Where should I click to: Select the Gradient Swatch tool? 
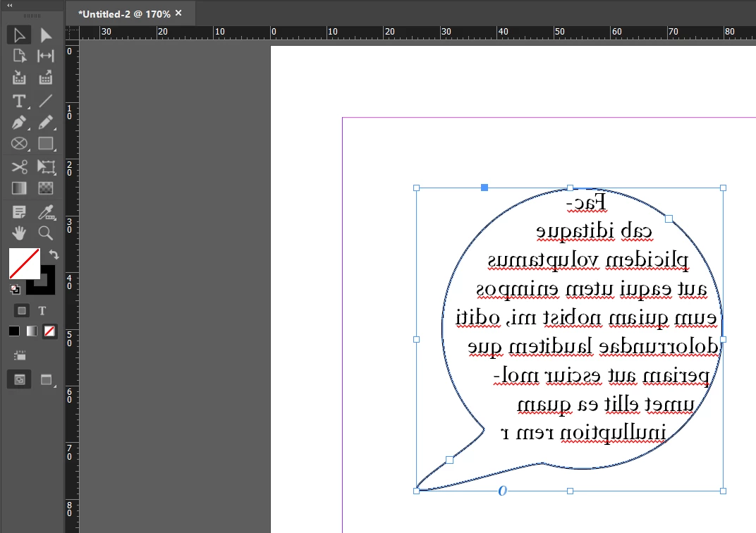[x=19, y=188]
